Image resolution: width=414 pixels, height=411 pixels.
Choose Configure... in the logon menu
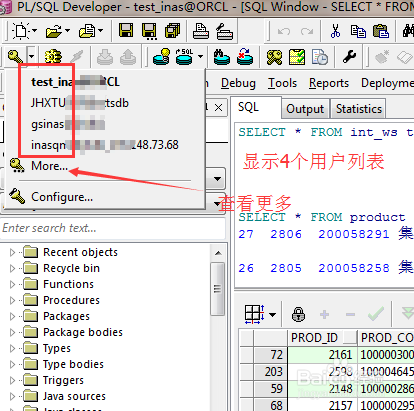(62, 197)
